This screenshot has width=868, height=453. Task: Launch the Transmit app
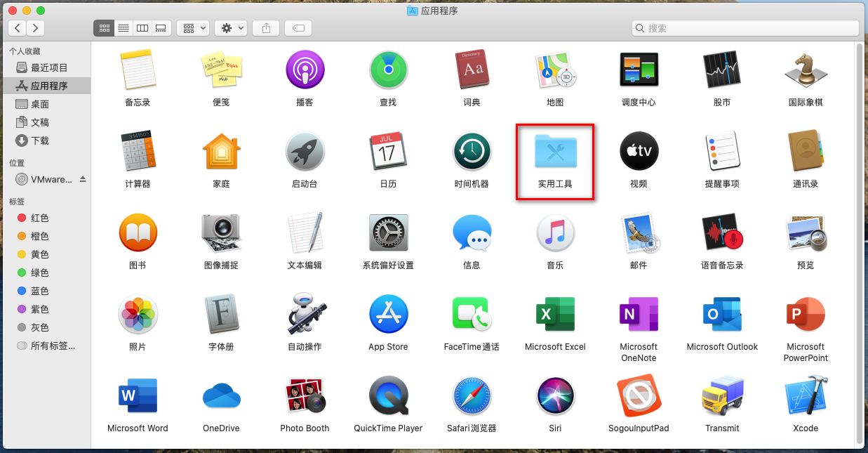tap(722, 395)
